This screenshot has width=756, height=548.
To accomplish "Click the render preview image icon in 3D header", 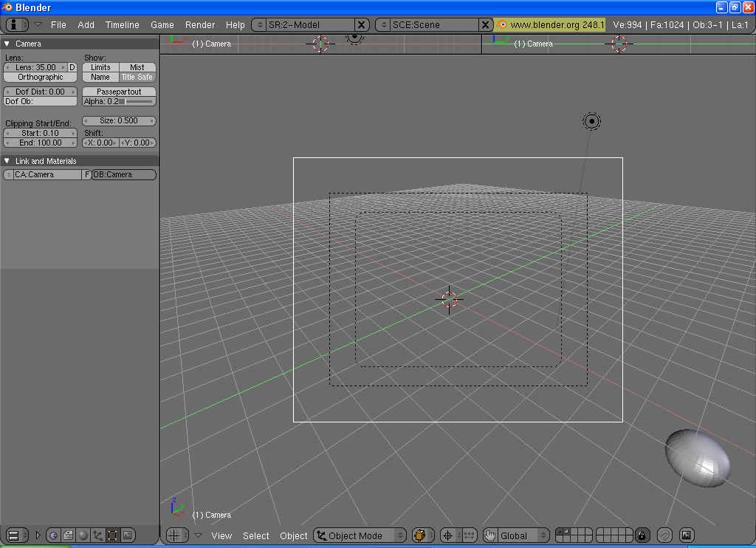I will point(687,535).
